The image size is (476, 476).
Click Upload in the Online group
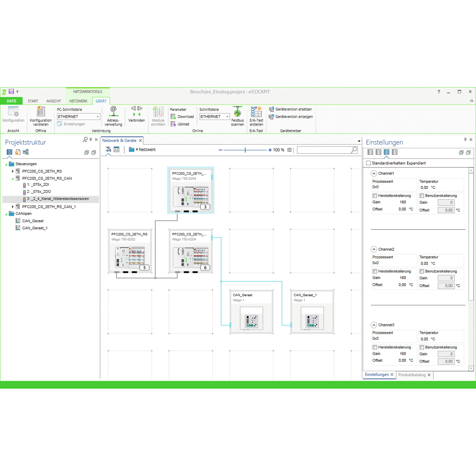coord(182,124)
